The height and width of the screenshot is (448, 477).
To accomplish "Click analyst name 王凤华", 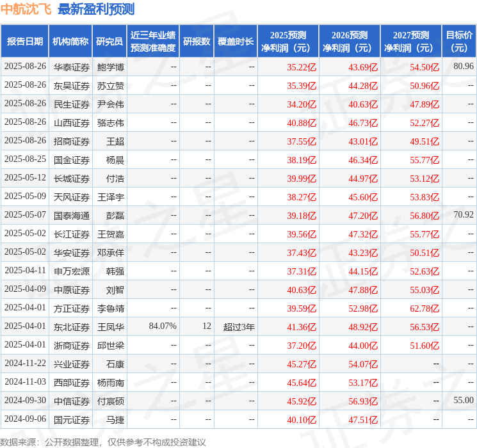I will (110, 327).
